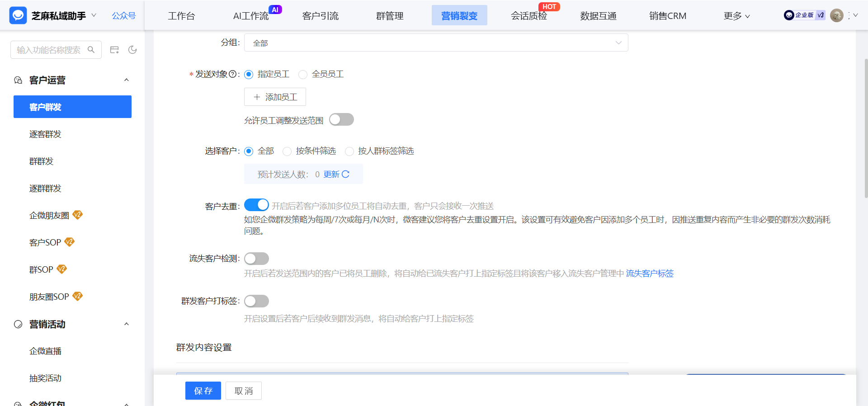The image size is (868, 406).
Task: Focus the 输入功能名称搜索 search field
Action: (x=56, y=50)
